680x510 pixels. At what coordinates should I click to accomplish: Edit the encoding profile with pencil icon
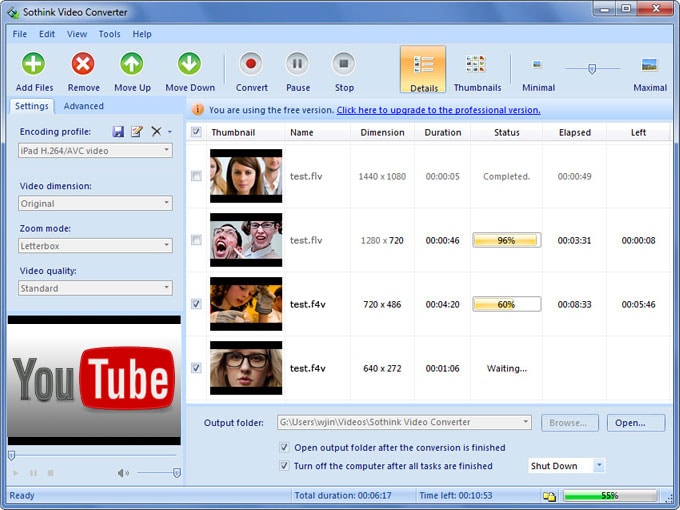[137, 131]
